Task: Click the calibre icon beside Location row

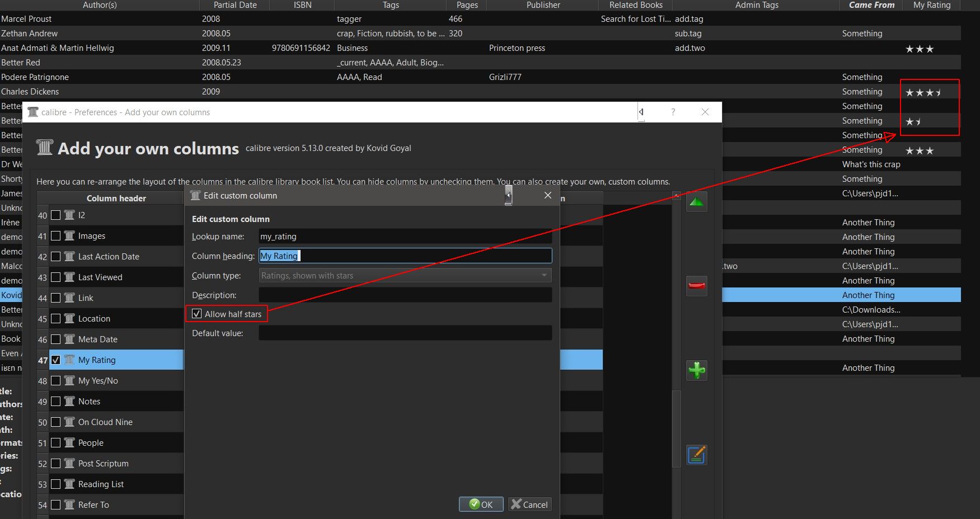Action: click(x=69, y=318)
